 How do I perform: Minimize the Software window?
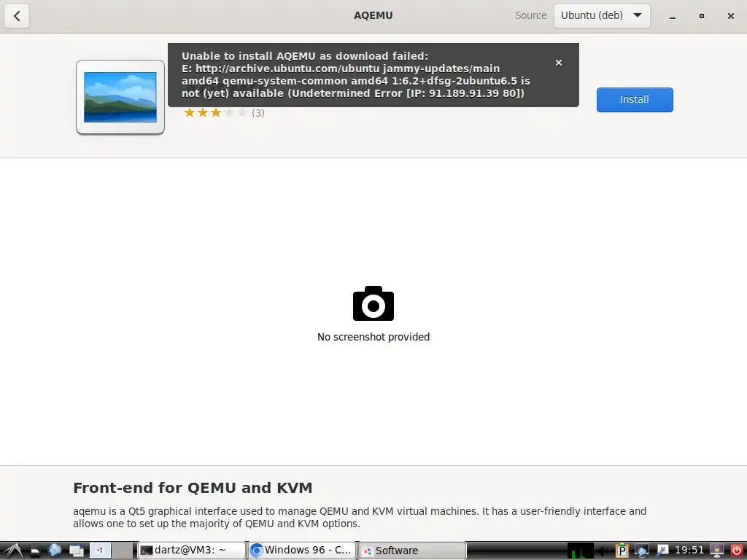pyautogui.click(x=672, y=16)
